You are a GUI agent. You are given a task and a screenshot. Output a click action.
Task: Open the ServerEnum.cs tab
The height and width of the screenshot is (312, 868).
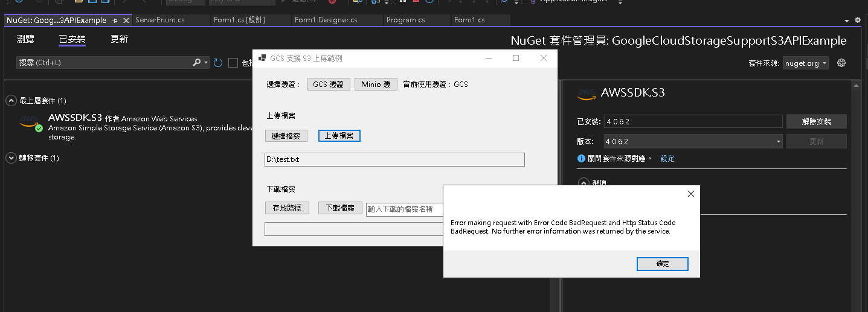pyautogui.click(x=160, y=20)
